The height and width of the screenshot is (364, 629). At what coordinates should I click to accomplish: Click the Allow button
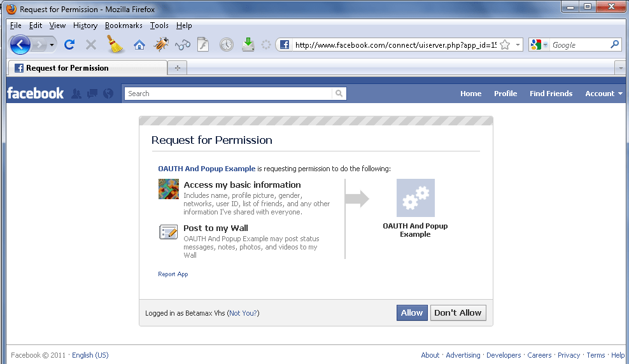pyautogui.click(x=412, y=312)
